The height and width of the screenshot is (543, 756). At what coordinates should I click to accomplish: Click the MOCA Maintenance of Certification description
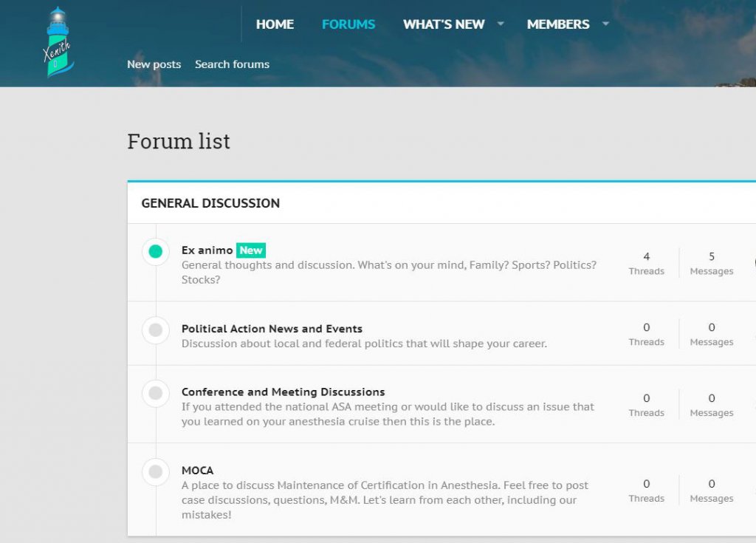[x=385, y=500]
